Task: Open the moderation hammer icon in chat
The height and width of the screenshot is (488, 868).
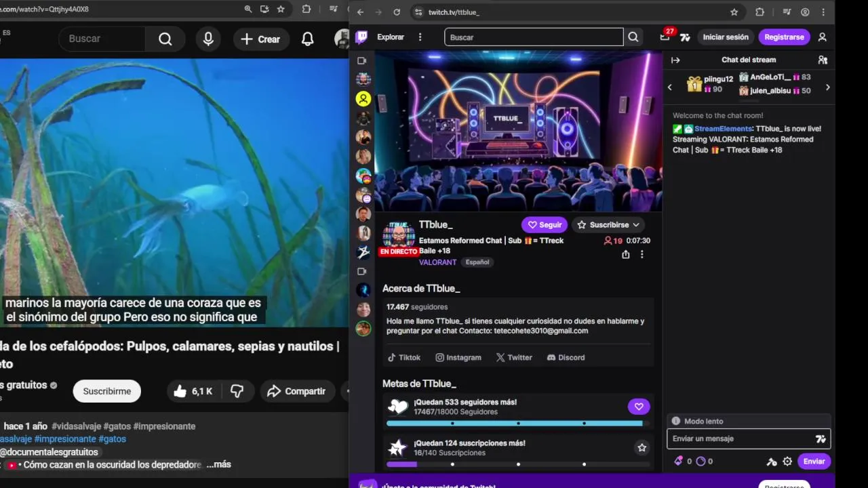Action: point(772,462)
